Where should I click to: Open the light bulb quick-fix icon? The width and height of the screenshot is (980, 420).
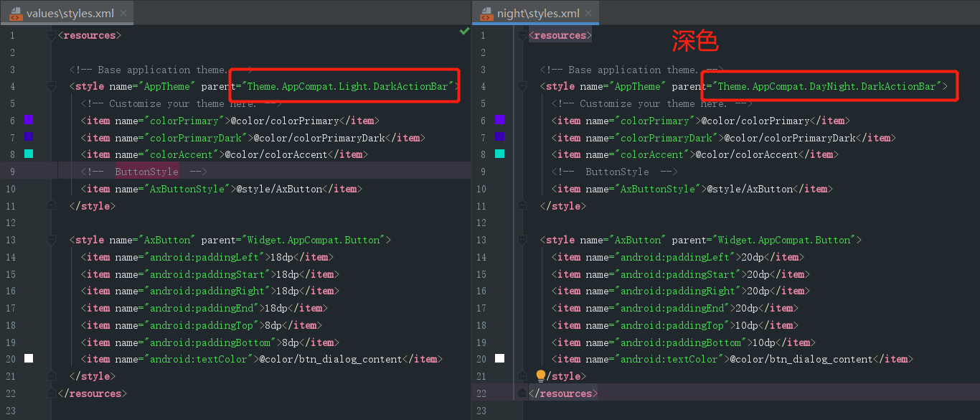pyautogui.click(x=541, y=375)
